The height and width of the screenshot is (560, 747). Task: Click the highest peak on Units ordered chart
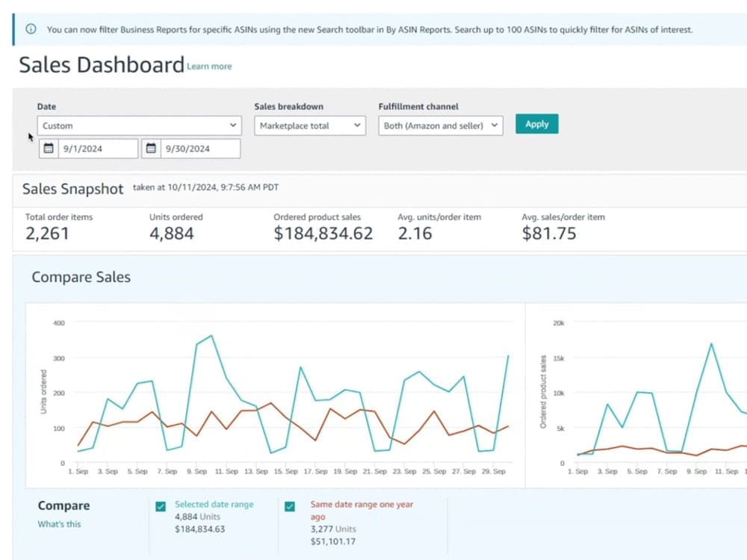(x=212, y=336)
